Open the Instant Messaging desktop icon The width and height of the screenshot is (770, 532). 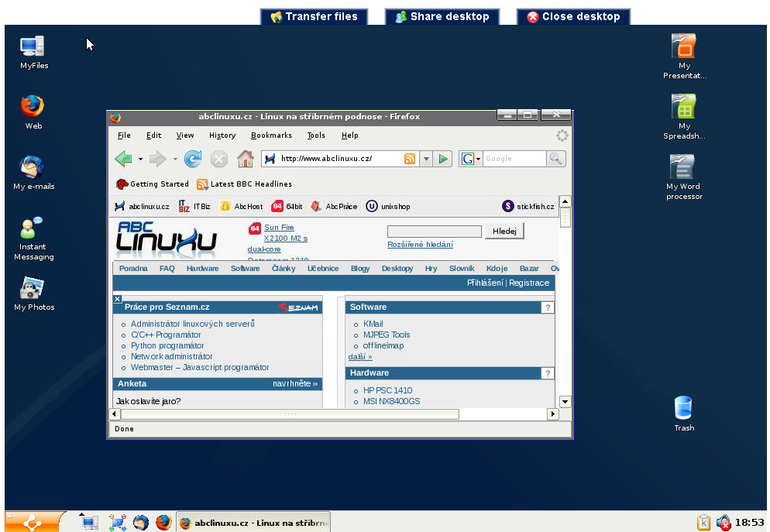(33, 238)
